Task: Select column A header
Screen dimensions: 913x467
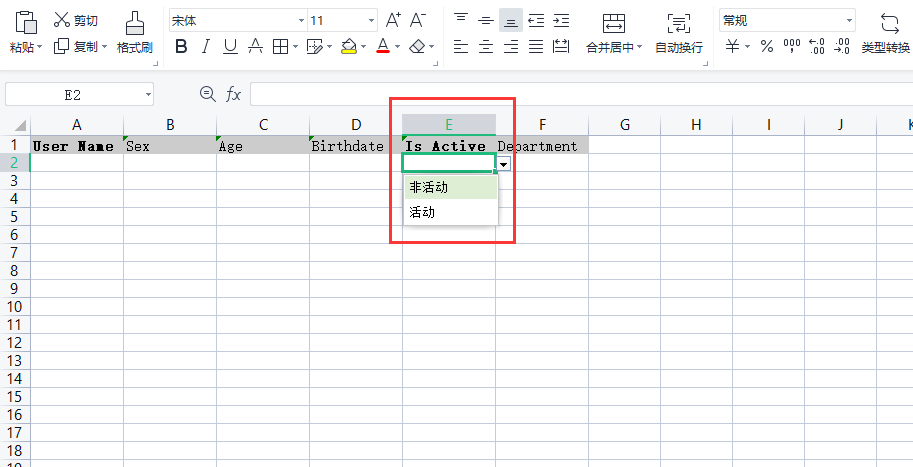Action: (x=77, y=125)
